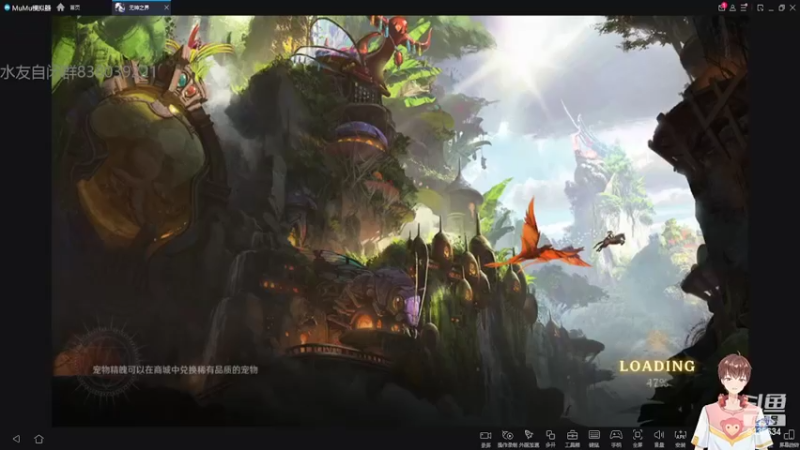Open the mail notifications icon
Viewport: 800px width, 450px height.
(x=721, y=8)
